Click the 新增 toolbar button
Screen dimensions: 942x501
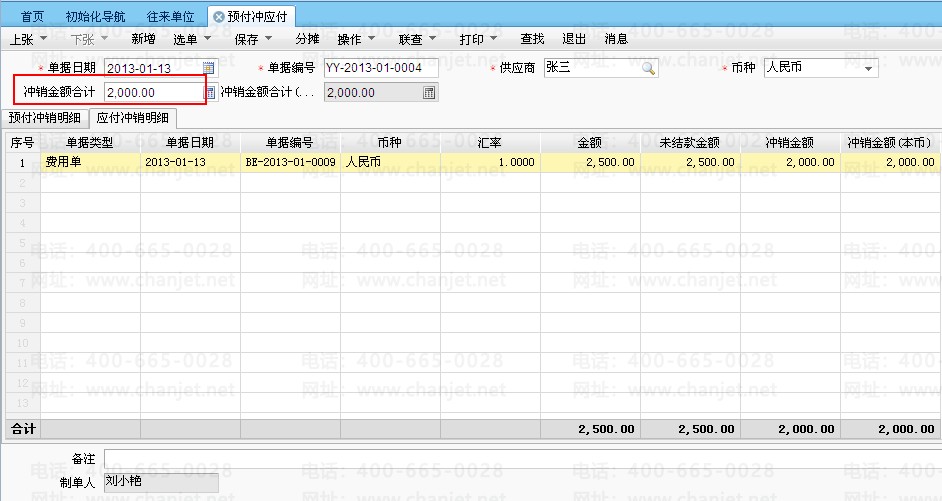tap(144, 39)
